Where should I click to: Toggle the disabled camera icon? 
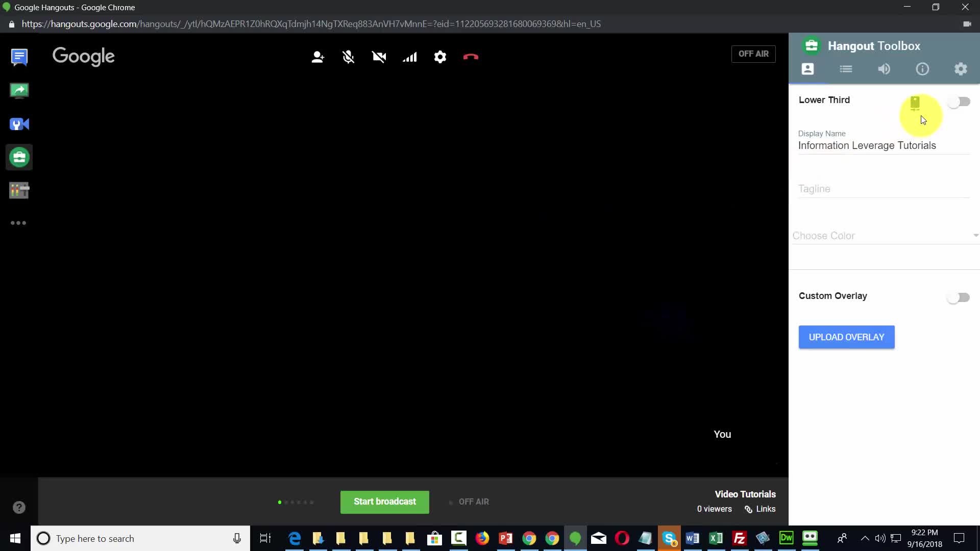[x=379, y=57]
